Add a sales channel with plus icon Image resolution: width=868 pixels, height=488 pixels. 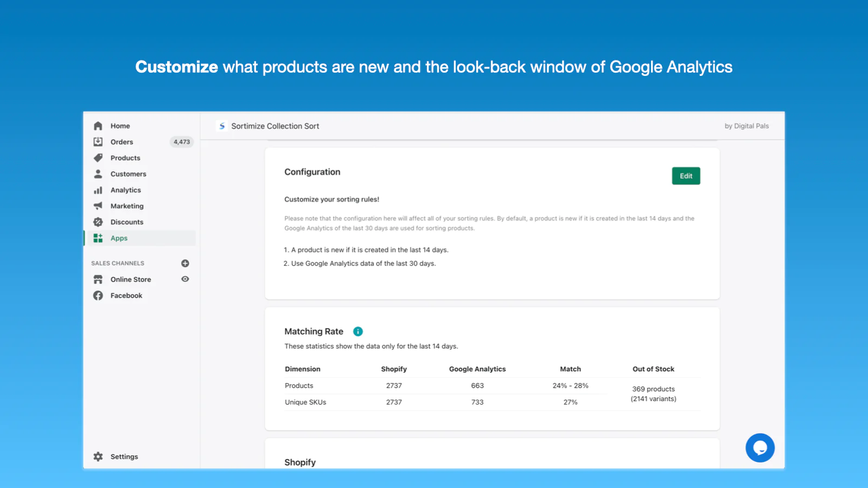[185, 263]
